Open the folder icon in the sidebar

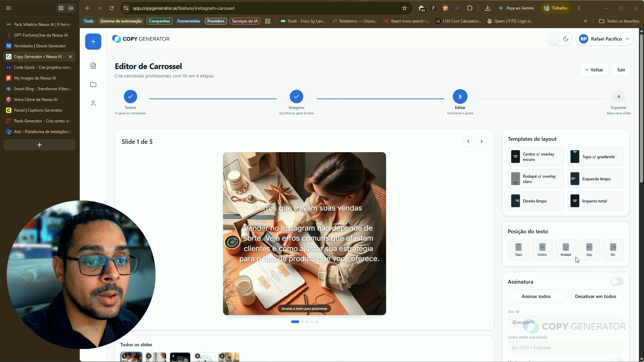[93, 84]
